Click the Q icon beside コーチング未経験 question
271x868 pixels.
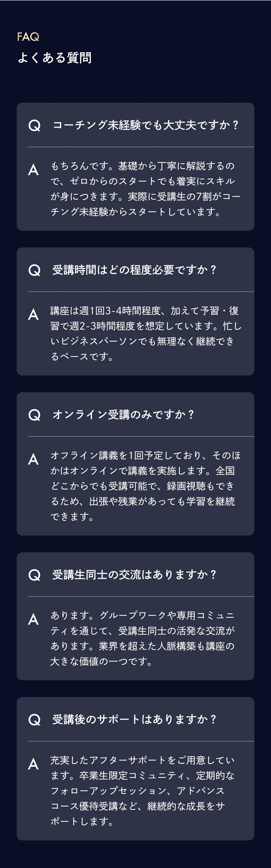[34, 126]
